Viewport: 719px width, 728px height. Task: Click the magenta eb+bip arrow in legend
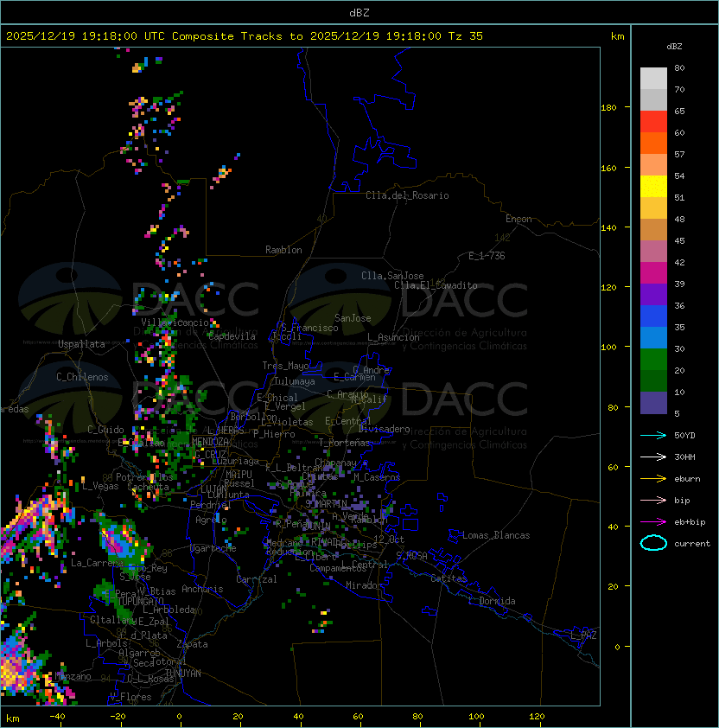tap(653, 522)
